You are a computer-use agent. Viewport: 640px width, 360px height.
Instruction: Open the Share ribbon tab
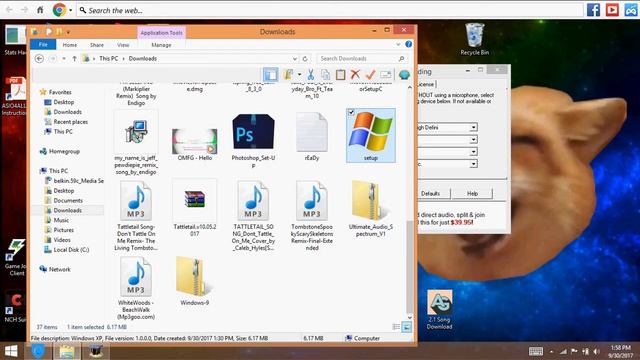pos(97,45)
